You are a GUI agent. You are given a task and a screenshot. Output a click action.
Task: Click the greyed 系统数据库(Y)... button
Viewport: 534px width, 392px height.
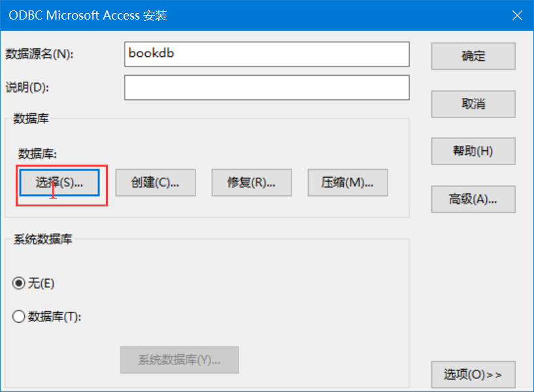coord(180,360)
